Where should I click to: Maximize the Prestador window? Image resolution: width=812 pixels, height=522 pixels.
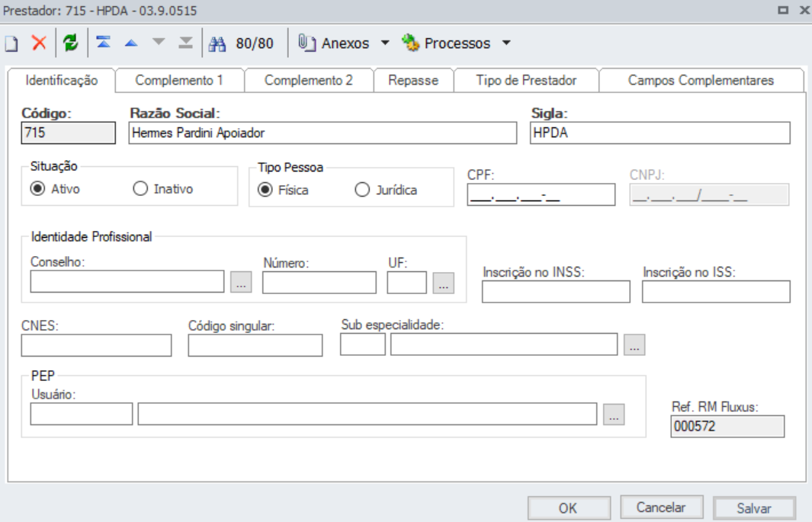pyautogui.click(x=783, y=10)
